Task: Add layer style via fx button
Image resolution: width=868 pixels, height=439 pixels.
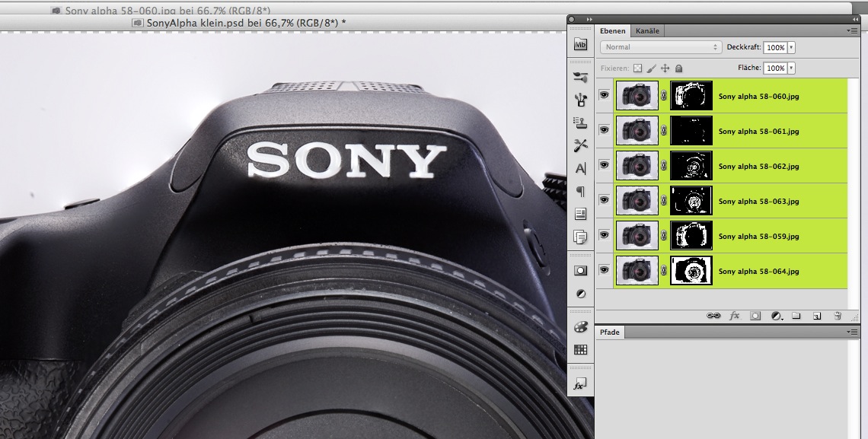Action: point(734,315)
